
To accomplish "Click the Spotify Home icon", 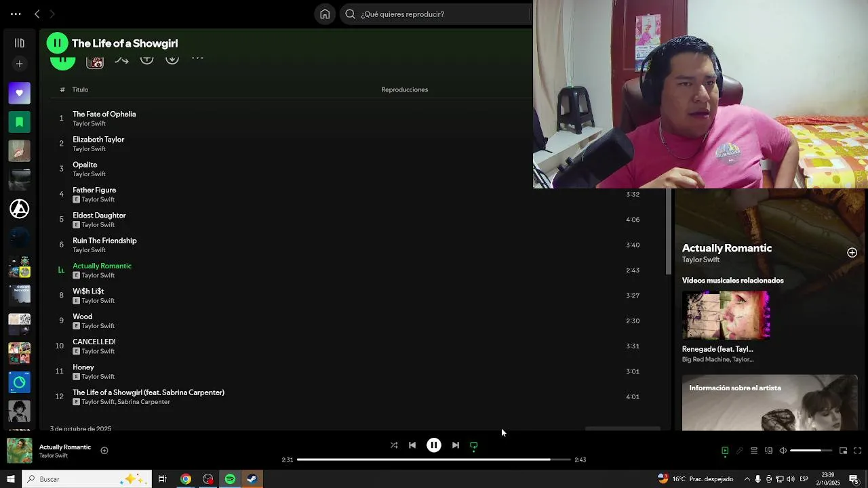I will 325,14.
